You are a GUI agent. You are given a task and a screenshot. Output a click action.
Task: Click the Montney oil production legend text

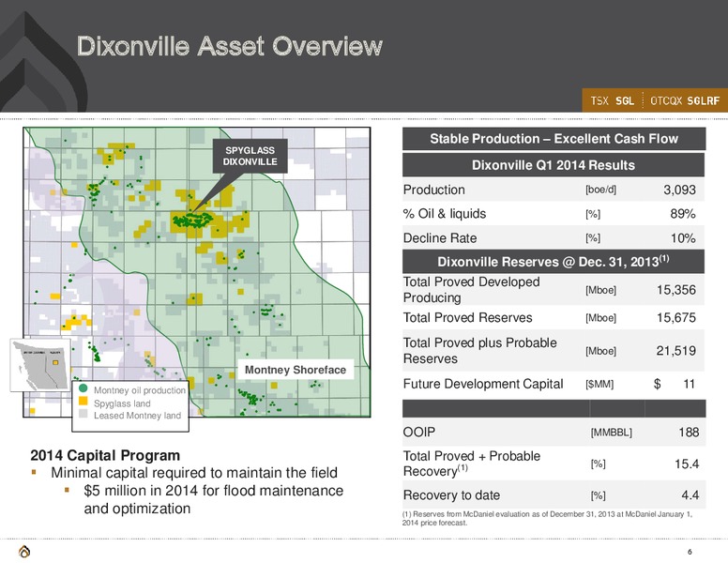point(139,390)
